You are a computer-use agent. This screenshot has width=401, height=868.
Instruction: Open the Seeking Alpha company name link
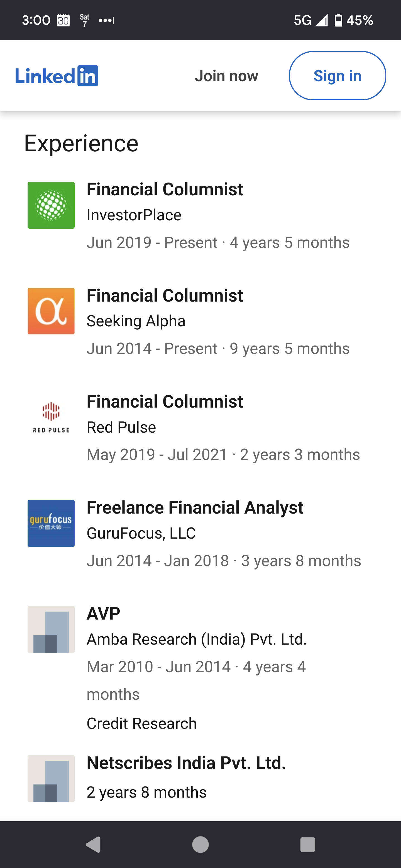[x=136, y=321]
